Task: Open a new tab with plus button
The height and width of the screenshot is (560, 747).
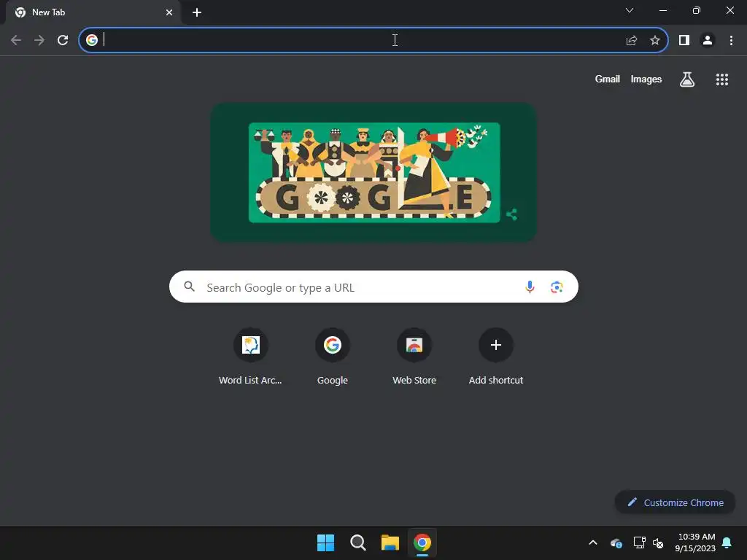Action: click(197, 12)
